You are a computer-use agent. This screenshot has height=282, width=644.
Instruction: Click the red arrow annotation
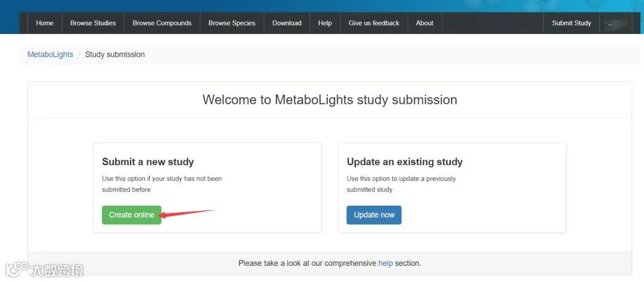click(188, 212)
